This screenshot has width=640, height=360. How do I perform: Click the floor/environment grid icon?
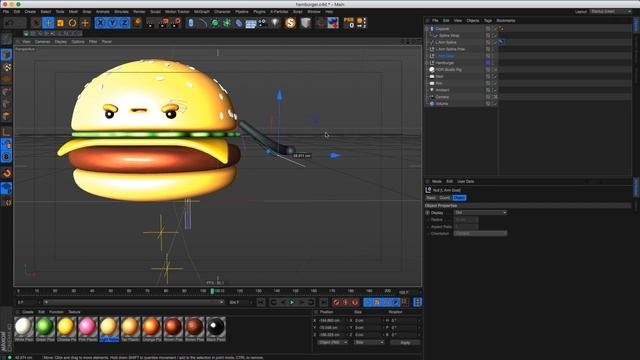251,23
